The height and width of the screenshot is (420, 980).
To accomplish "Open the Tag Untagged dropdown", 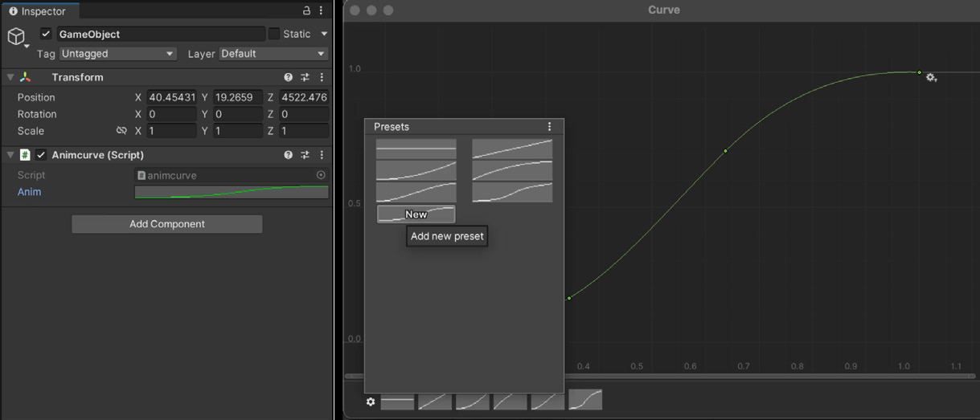I will (x=117, y=54).
